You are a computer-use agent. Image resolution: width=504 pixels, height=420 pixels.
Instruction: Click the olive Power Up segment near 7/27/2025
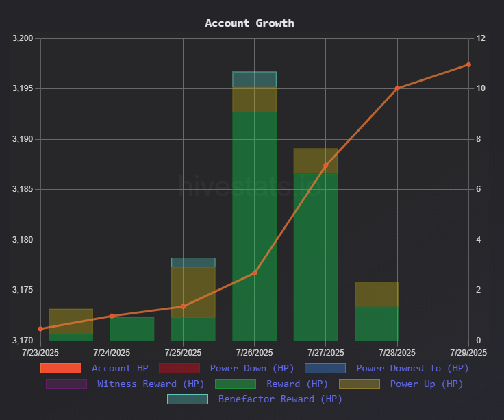click(316, 161)
